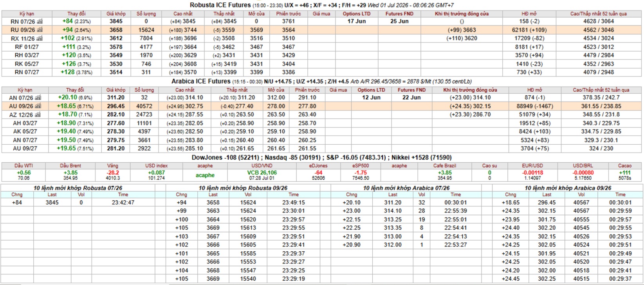Open chart icon for Robusta RN 07/26
This screenshot has width=644, height=285.
pyautogui.click(x=40, y=21)
